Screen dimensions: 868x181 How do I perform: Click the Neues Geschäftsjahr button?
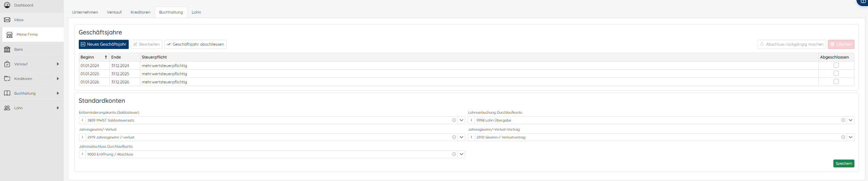click(104, 44)
